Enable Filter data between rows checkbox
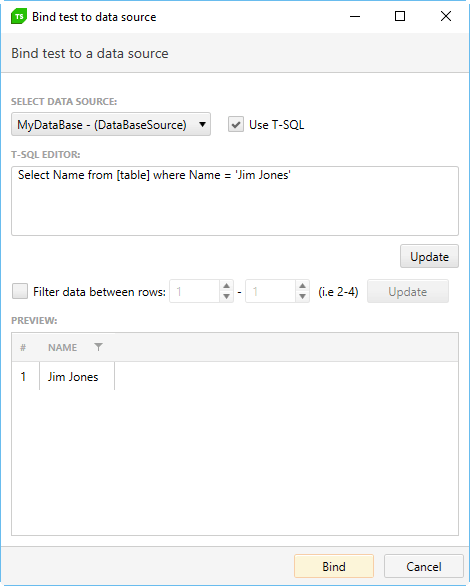This screenshot has width=470, height=586. tap(20, 291)
